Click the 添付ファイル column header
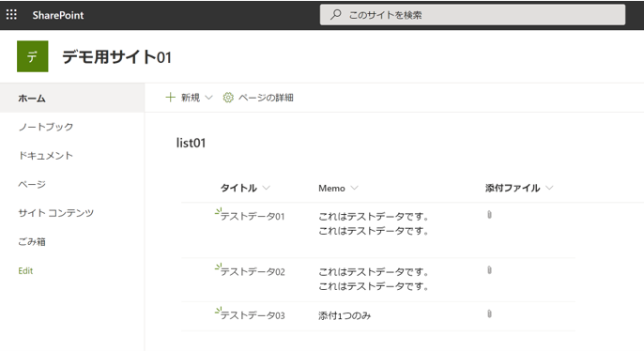The image size is (644, 351). (x=513, y=188)
